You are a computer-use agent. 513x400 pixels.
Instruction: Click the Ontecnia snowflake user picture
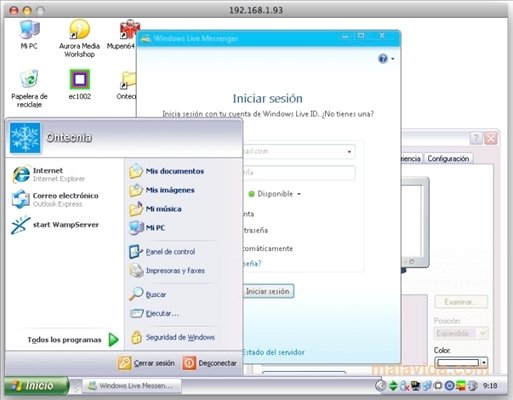point(25,138)
